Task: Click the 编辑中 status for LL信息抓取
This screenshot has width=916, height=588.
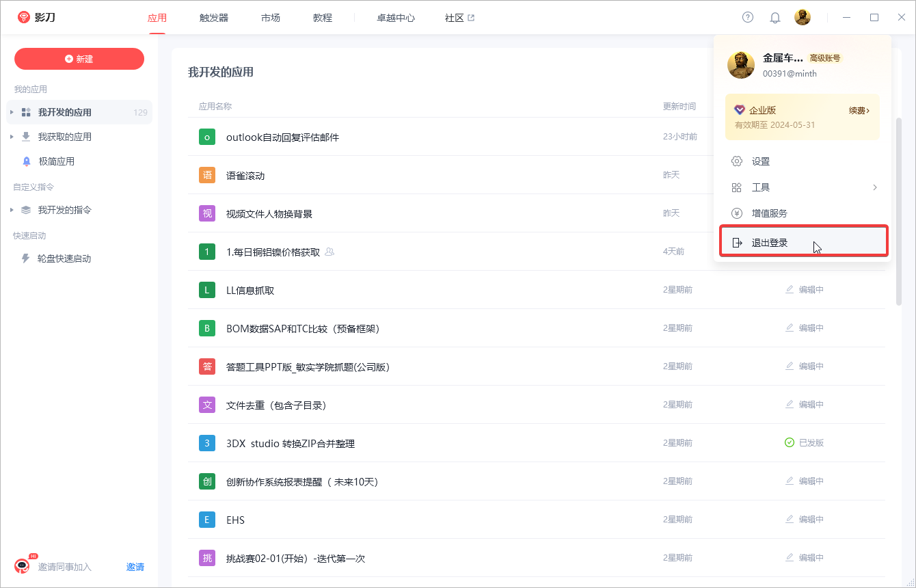Action: (x=805, y=290)
